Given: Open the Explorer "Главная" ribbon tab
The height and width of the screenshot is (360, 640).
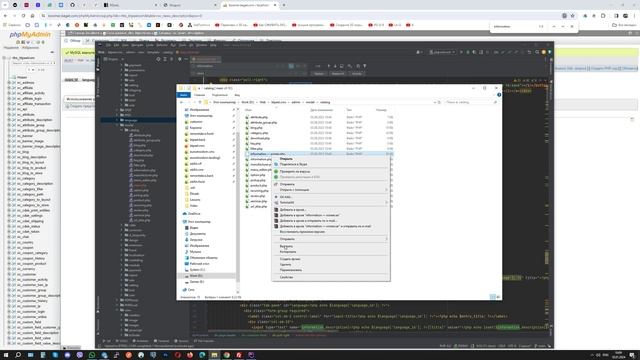Looking at the screenshot, I should pos(200,95).
